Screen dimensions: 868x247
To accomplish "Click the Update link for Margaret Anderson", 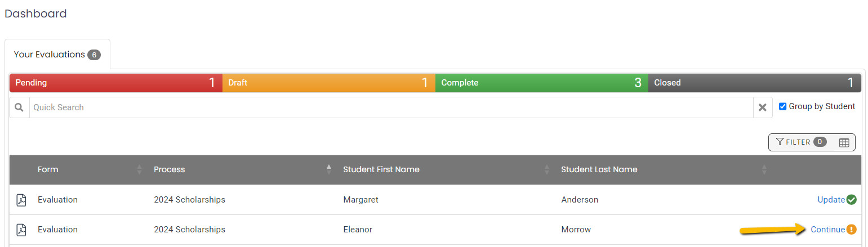I will point(831,200).
